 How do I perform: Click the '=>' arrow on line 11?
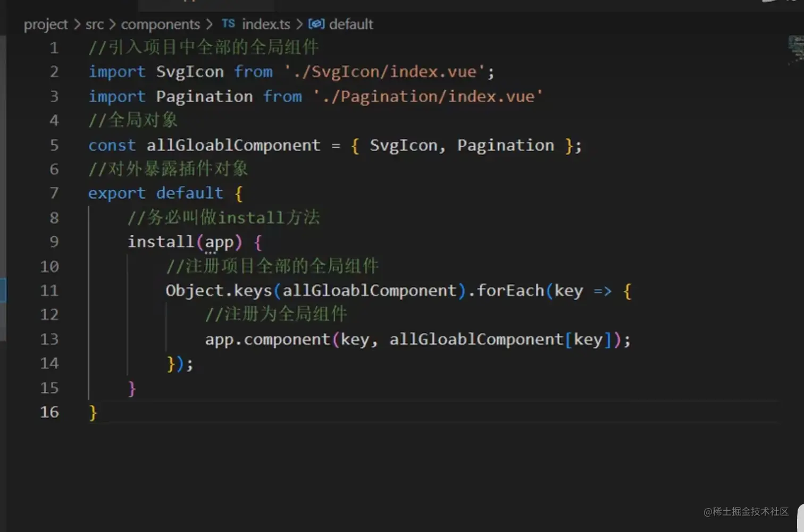click(x=602, y=291)
